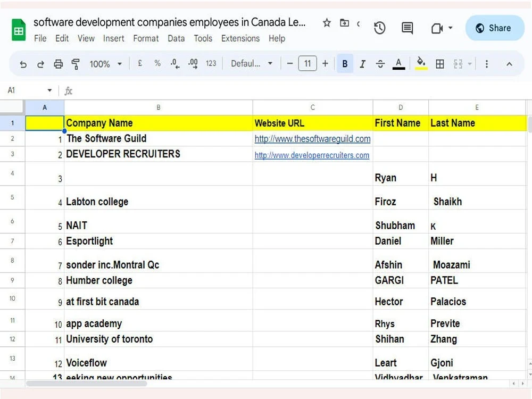The width and height of the screenshot is (532, 399).
Task: Click the spreadsheet title text
Action: 169,22
